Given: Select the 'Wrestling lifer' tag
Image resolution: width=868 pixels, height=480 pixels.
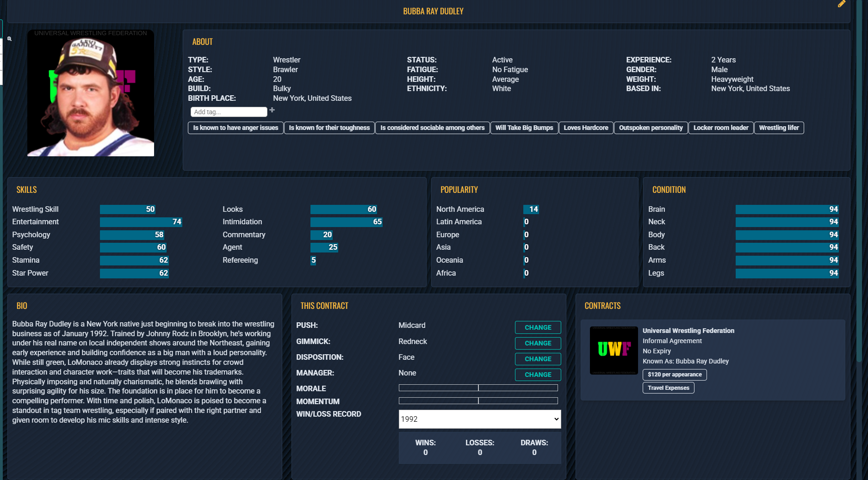Looking at the screenshot, I should click(779, 128).
